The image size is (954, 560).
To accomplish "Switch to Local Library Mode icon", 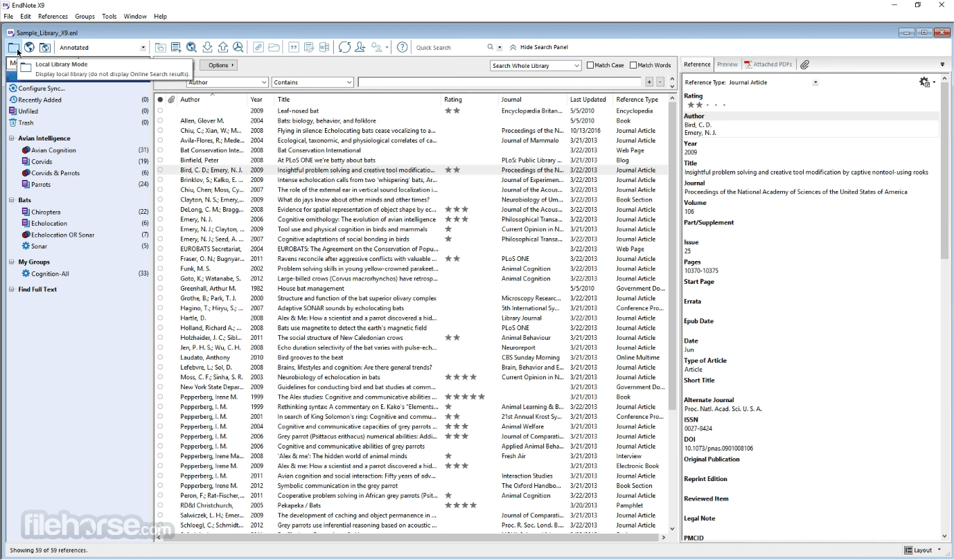I will point(14,47).
